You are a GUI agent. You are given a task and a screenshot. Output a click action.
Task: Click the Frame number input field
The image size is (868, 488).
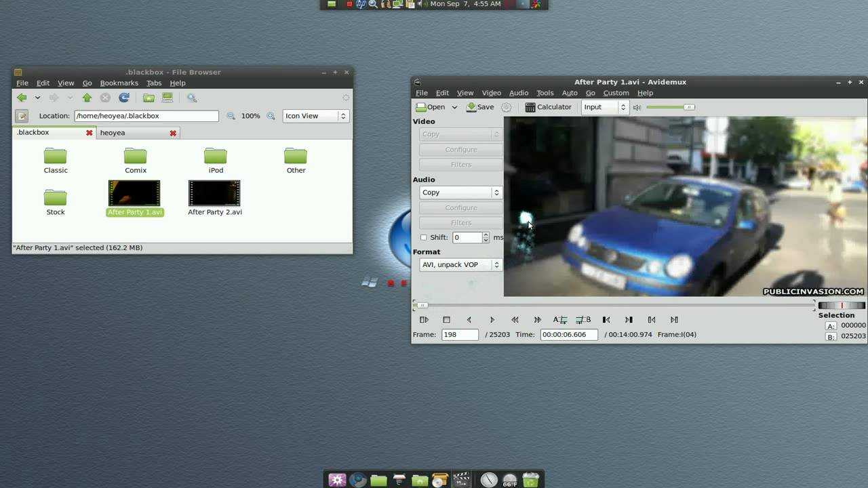(460, 334)
